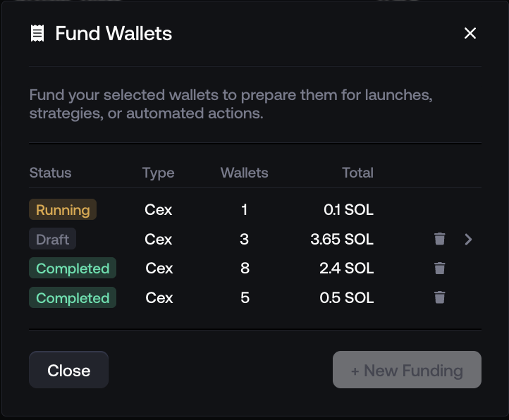Screen dimensions: 509x420
Task: Delete the 0.5 SOL completed funding
Action: [x=439, y=297]
